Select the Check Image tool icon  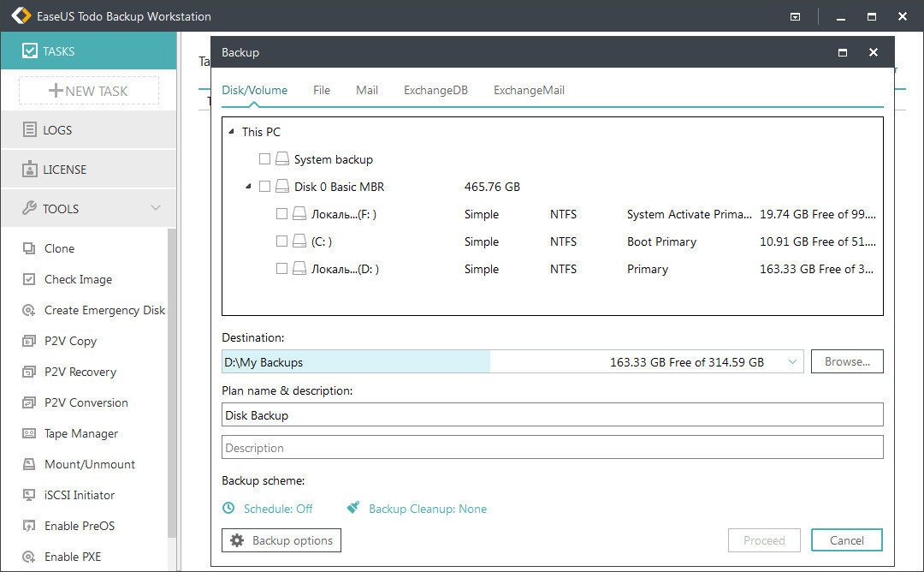[29, 279]
